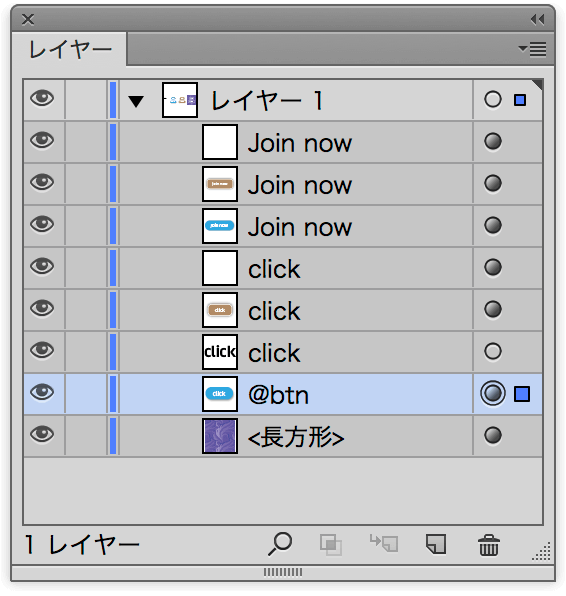Open the Layers panel options menu
The height and width of the screenshot is (596, 566).
point(533,49)
